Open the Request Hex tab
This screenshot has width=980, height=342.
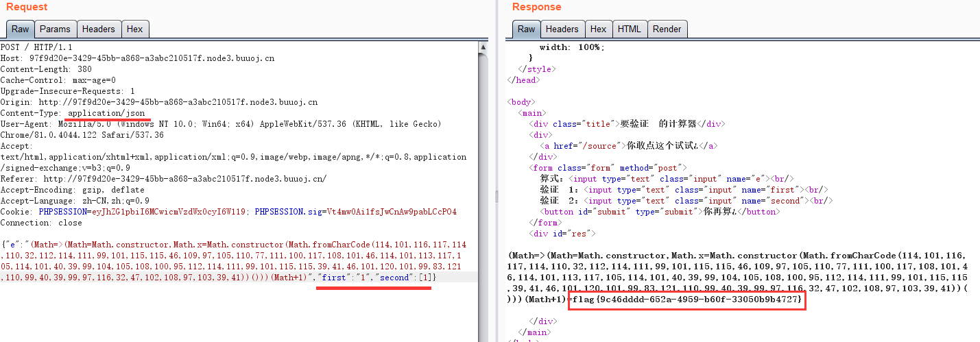point(135,29)
